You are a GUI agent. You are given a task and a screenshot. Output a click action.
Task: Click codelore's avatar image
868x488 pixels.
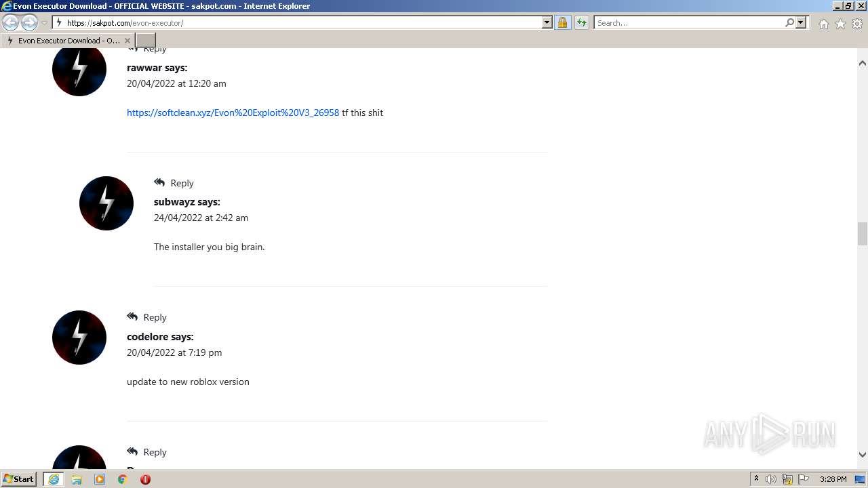79,338
